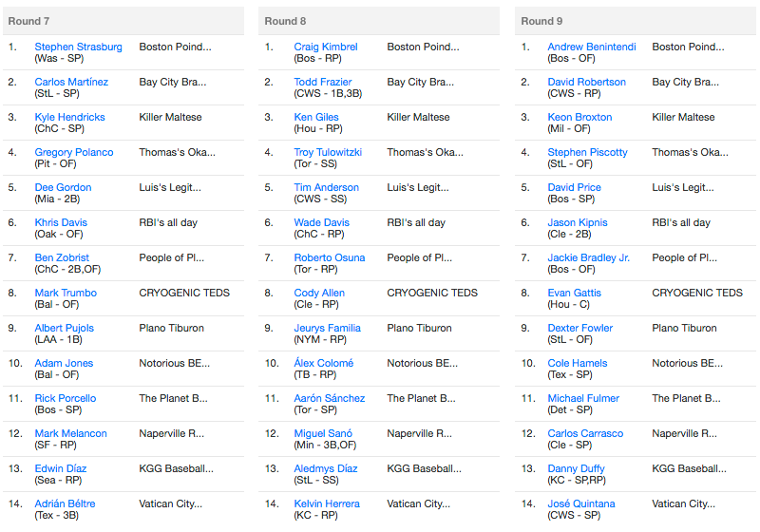This screenshot has height=532, width=760.
Task: Open José Quintana player link
Action: (x=581, y=503)
